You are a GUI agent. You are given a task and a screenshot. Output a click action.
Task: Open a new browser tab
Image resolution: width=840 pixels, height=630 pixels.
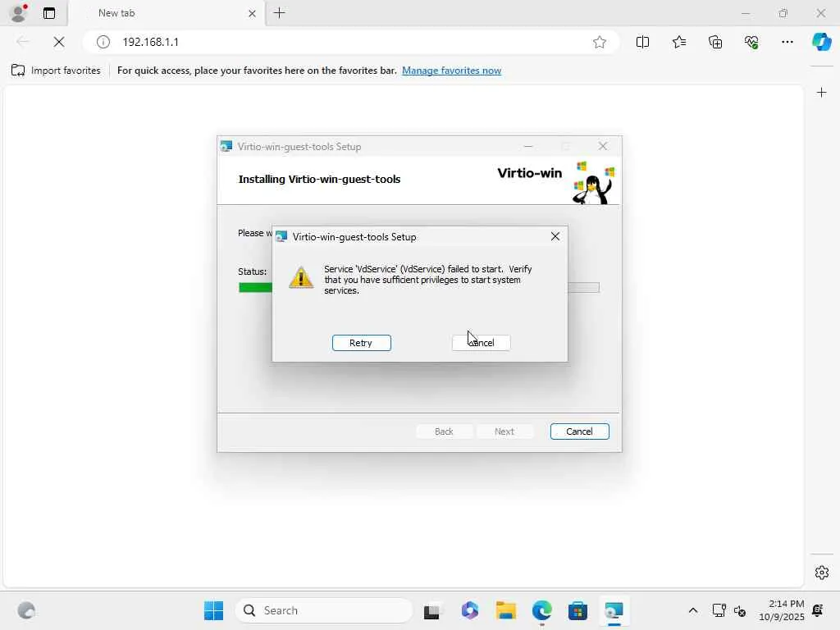point(279,13)
